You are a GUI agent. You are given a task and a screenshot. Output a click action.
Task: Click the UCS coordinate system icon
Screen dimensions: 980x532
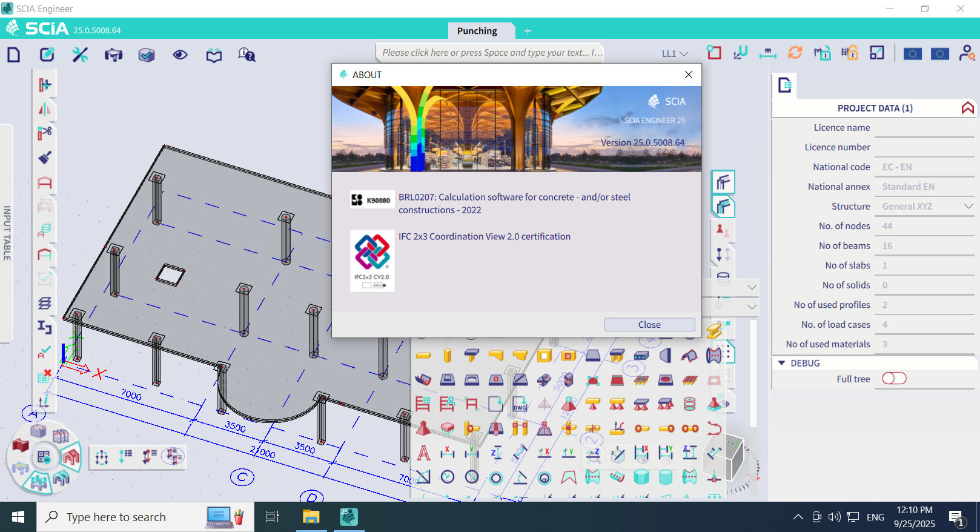(x=740, y=53)
